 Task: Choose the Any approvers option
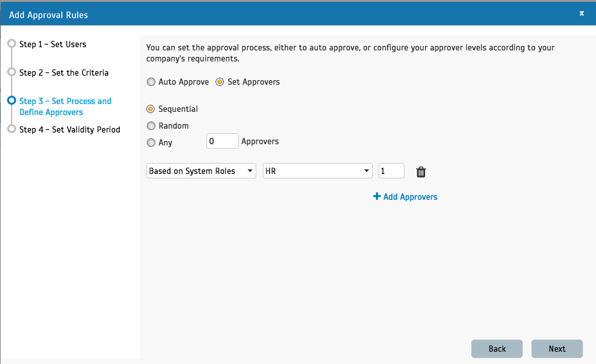pos(151,143)
